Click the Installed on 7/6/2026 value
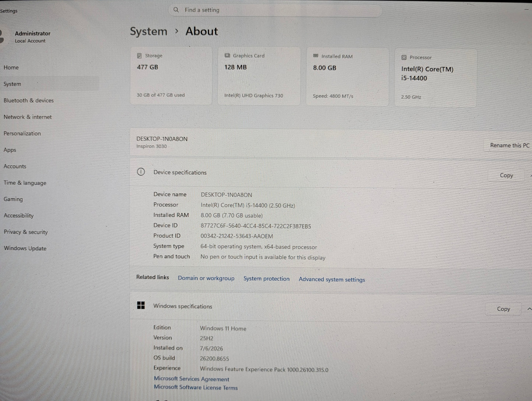Image resolution: width=532 pixels, height=401 pixels. click(211, 348)
